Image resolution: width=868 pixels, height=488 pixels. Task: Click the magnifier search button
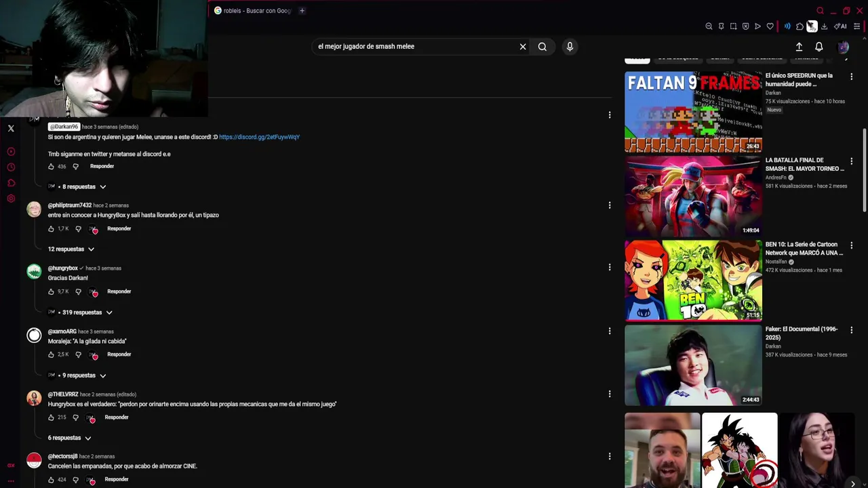point(542,47)
